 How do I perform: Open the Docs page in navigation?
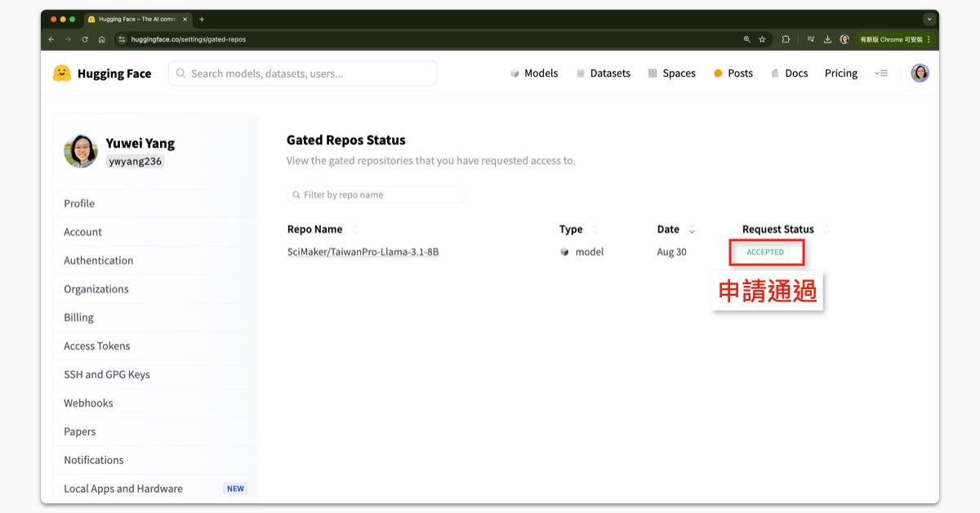pos(790,74)
